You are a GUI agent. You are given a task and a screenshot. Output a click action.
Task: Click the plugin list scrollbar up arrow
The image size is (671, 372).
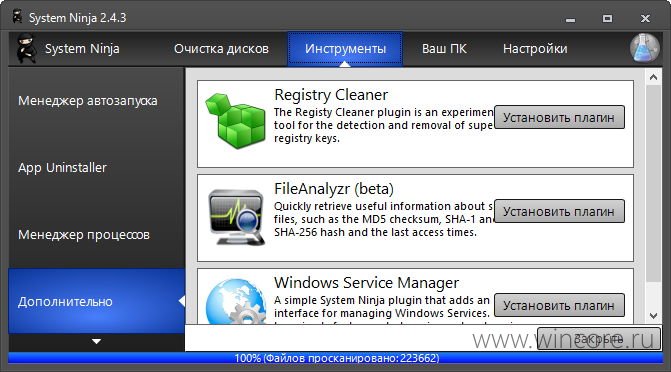click(x=653, y=77)
